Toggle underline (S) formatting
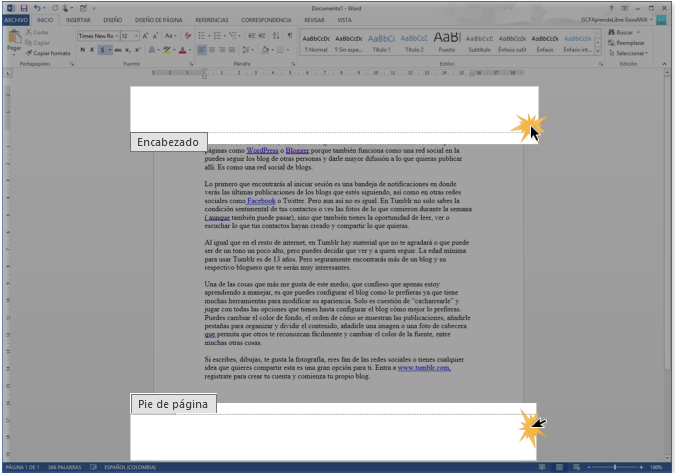The image size is (675, 473). pyautogui.click(x=102, y=49)
